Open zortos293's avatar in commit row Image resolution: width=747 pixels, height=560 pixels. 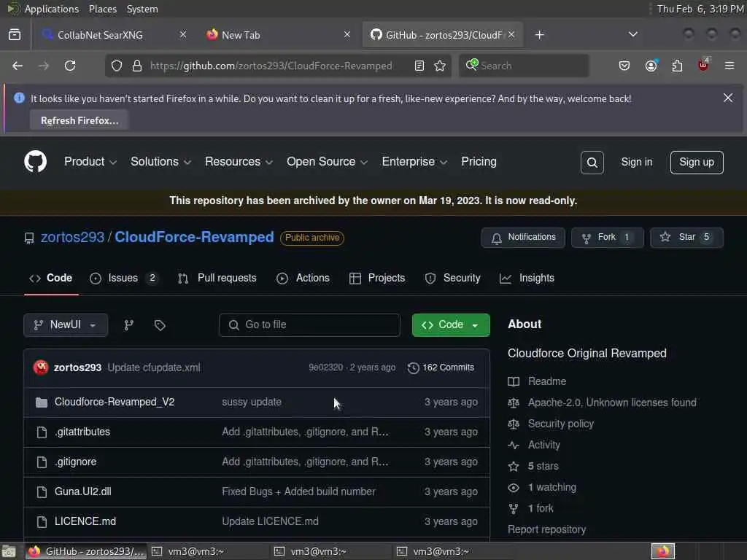(x=41, y=367)
